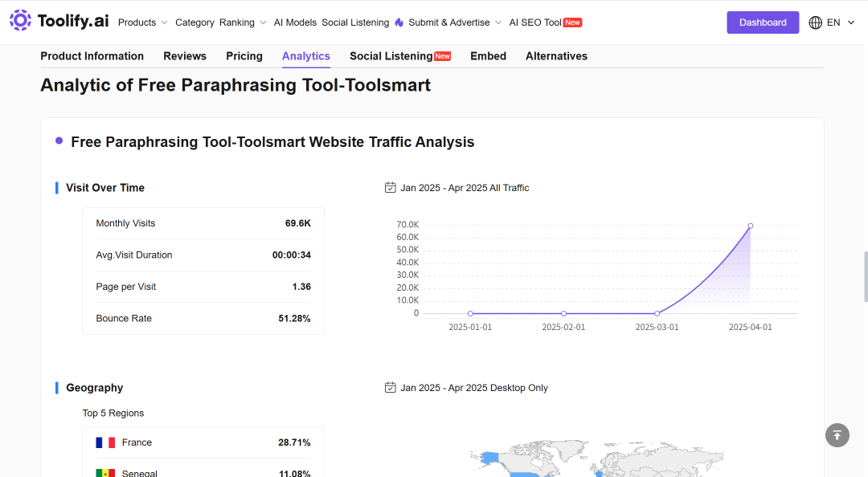The image size is (868, 477).
Task: Switch to Social Listening product tab
Action: [391, 56]
